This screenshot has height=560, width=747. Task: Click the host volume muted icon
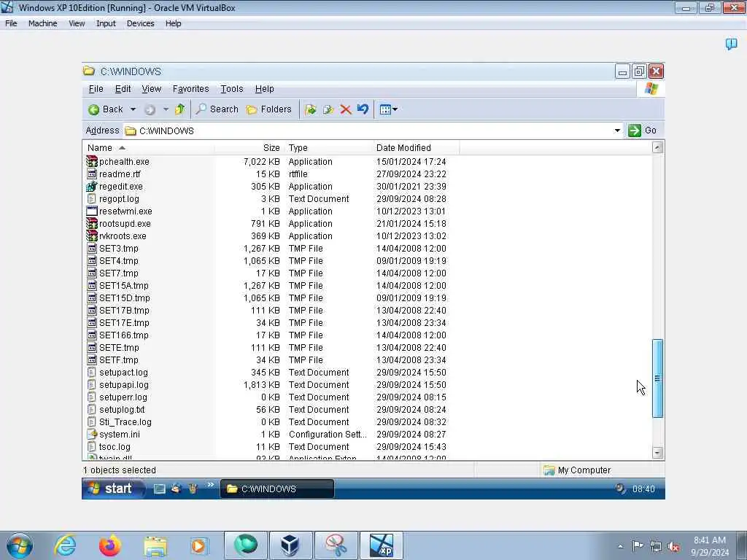tap(673, 547)
